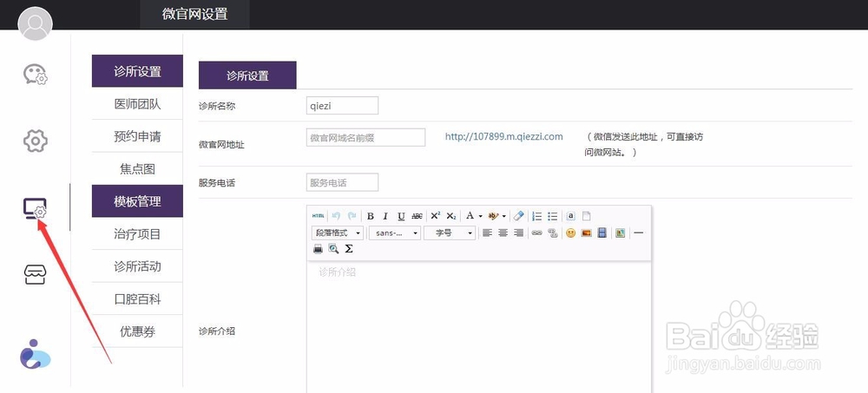
Task: Open the 段落格式 paragraph format dropdown
Action: coord(338,233)
